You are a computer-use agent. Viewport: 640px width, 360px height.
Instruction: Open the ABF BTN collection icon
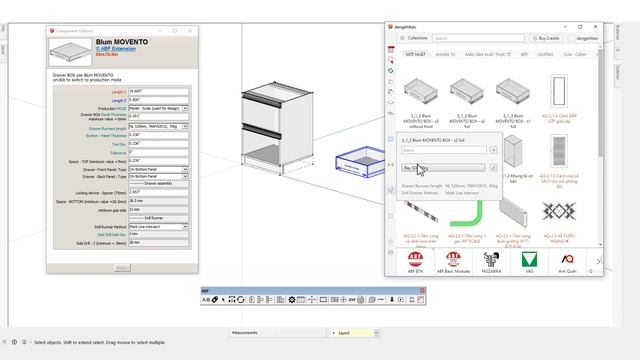pos(416,262)
